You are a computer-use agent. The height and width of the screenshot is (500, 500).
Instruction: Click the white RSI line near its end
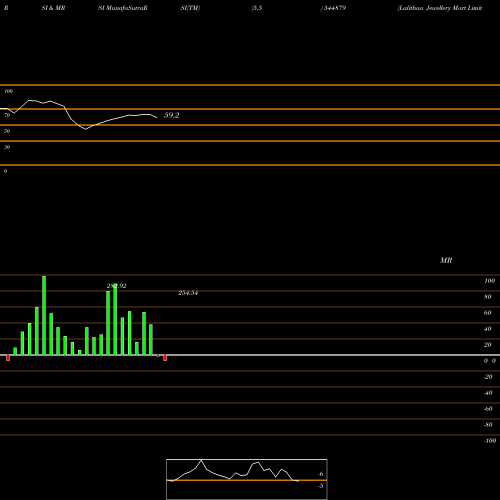[x=154, y=116]
